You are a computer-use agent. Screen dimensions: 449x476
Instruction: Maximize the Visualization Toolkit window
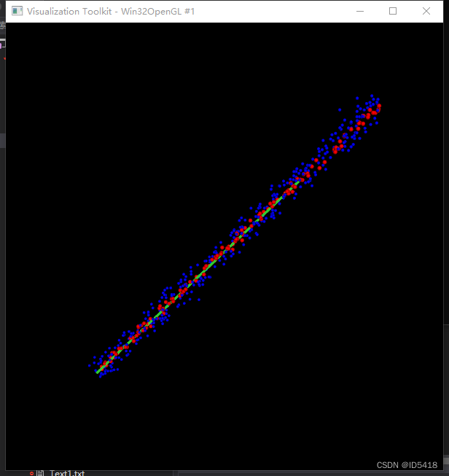click(x=393, y=11)
